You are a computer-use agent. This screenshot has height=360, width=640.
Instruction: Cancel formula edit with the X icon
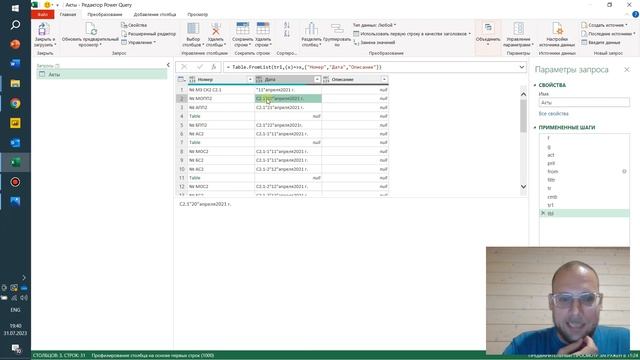tap(184, 67)
